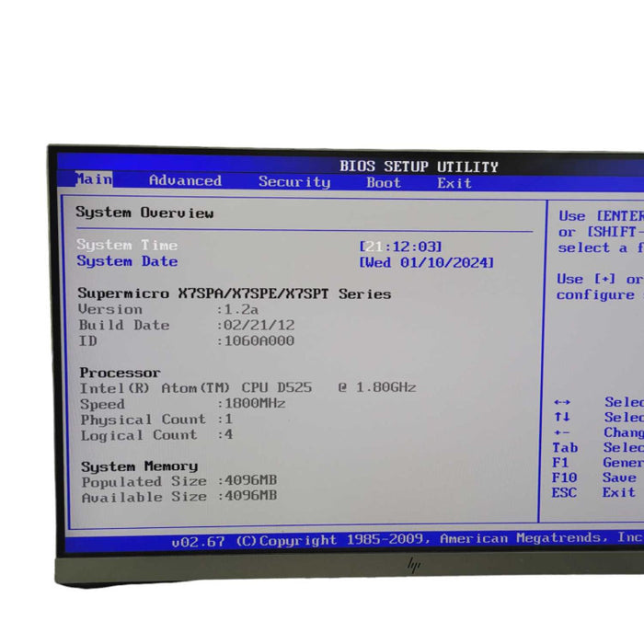Click the up-down arrows key hint
The image size is (644, 644).
click(562, 418)
